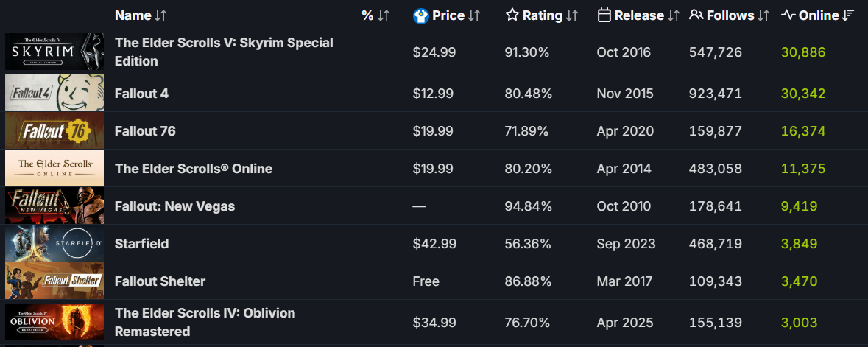Viewport: 868px width, 347px height.
Task: Open the Fallout 4 game image
Action: [54, 94]
